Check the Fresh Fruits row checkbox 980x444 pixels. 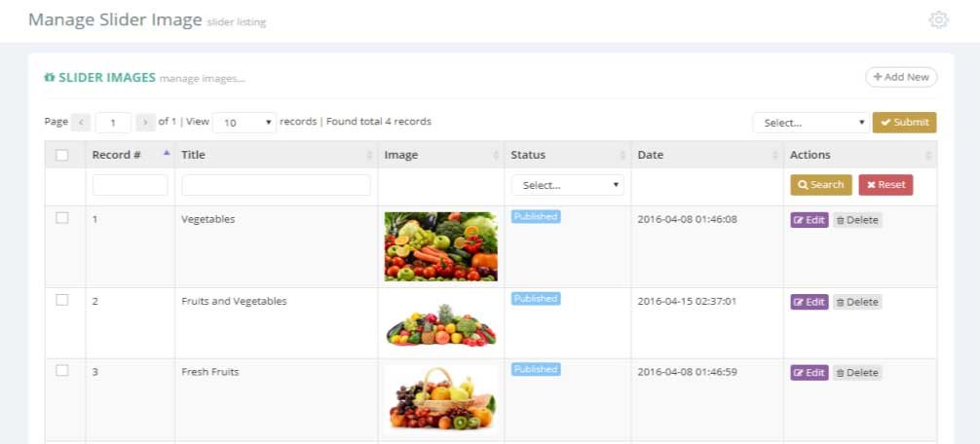62,370
